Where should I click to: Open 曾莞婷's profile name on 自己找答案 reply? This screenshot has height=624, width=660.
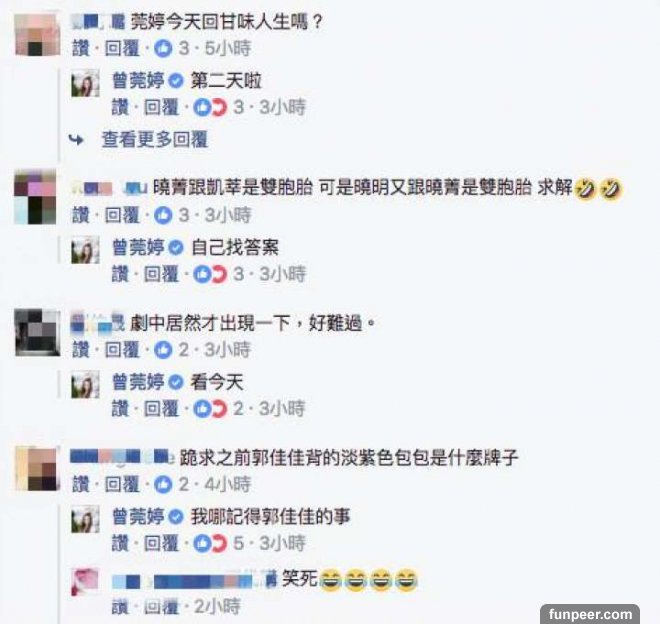click(138, 247)
